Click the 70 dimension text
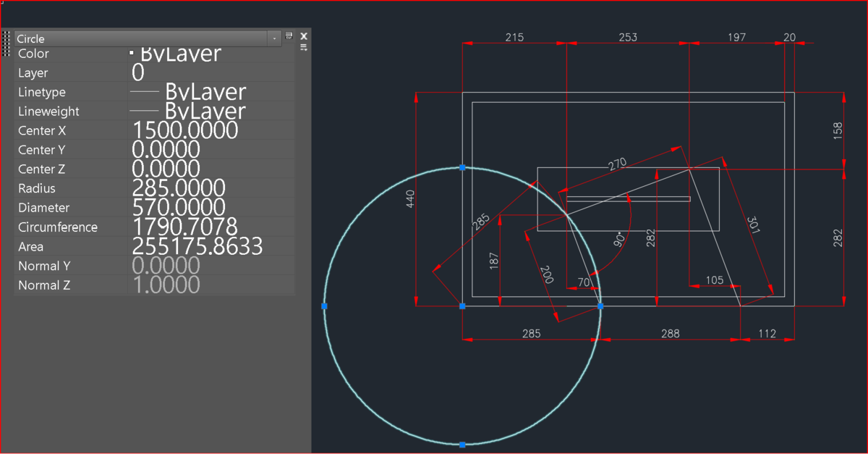Screen dimensions: 868x454 point(584,282)
